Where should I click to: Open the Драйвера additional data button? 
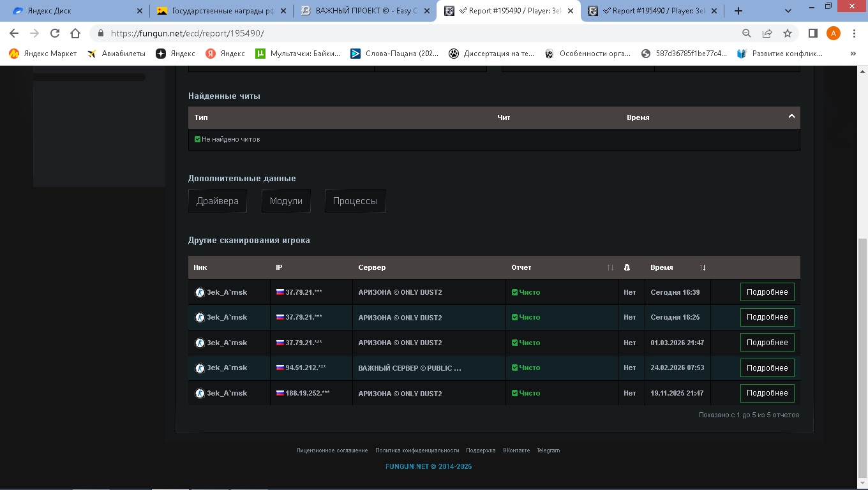[x=217, y=201]
